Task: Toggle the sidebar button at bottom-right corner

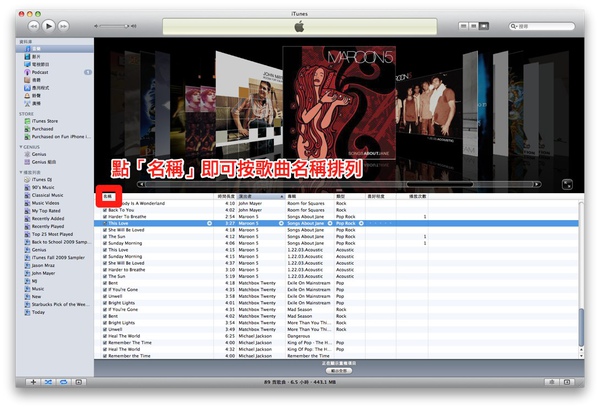Action: 567,382
